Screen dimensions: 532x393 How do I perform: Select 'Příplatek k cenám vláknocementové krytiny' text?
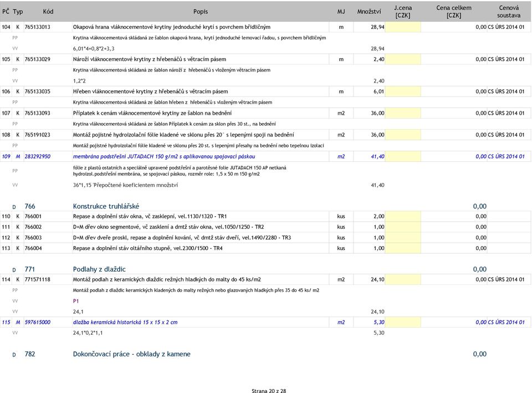pos(152,113)
